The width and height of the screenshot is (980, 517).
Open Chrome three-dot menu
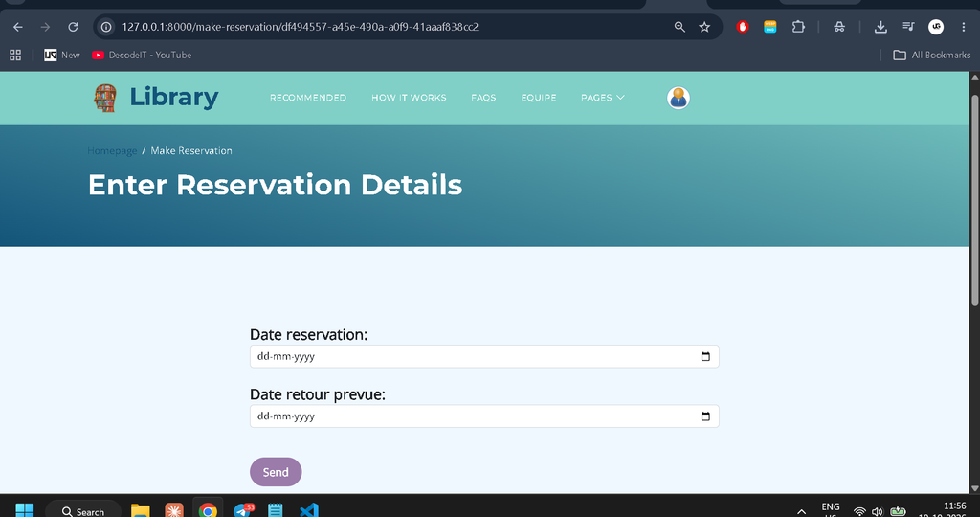pos(963,27)
